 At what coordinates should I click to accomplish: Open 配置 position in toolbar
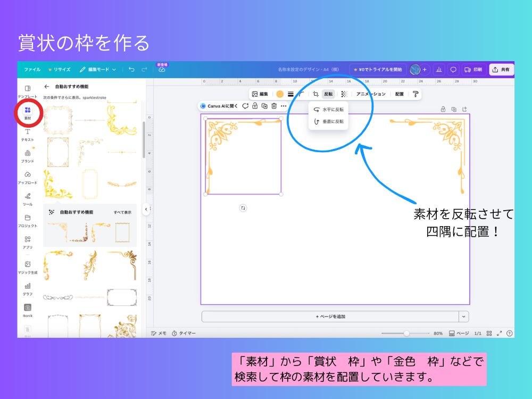(400, 94)
